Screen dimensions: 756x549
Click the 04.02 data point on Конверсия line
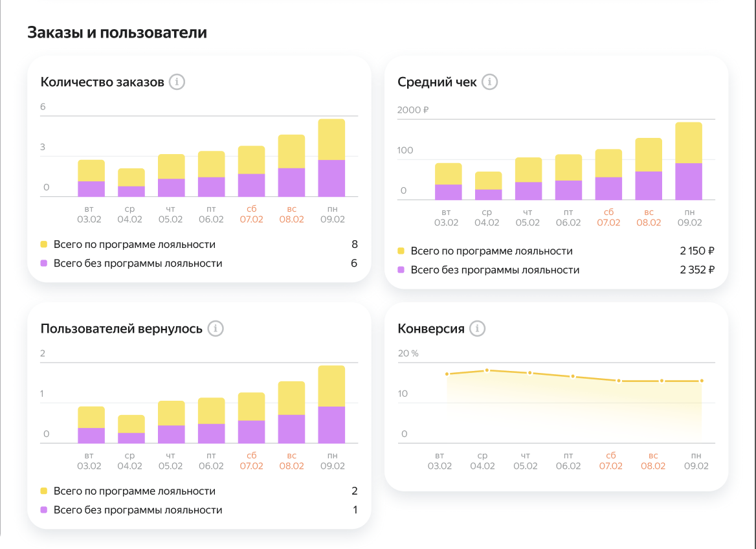[487, 370]
